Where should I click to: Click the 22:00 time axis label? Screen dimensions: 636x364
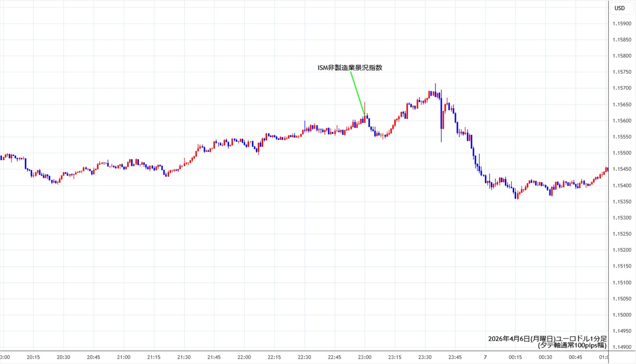(244, 357)
